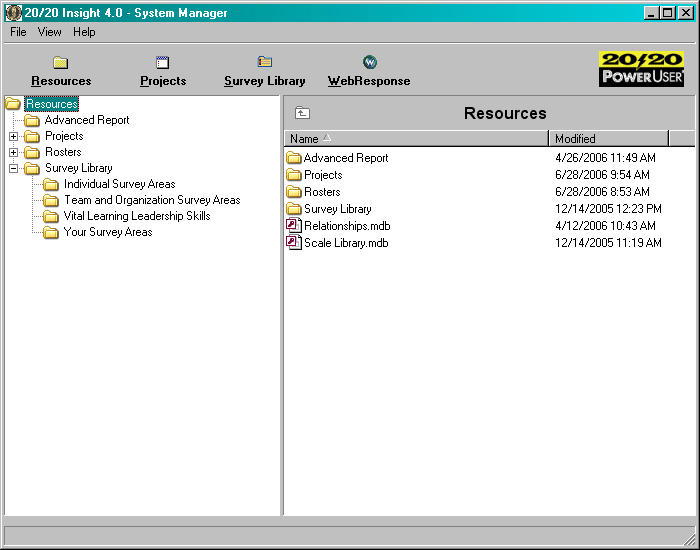
Task: Select Team and Organization Survey Areas
Action: pyautogui.click(x=152, y=200)
